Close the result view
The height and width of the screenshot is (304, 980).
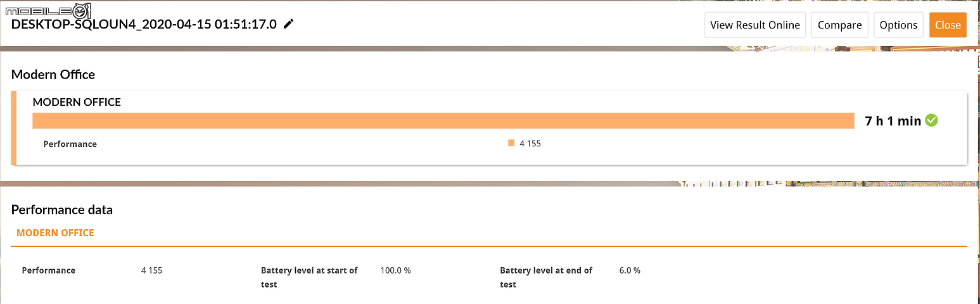948,25
